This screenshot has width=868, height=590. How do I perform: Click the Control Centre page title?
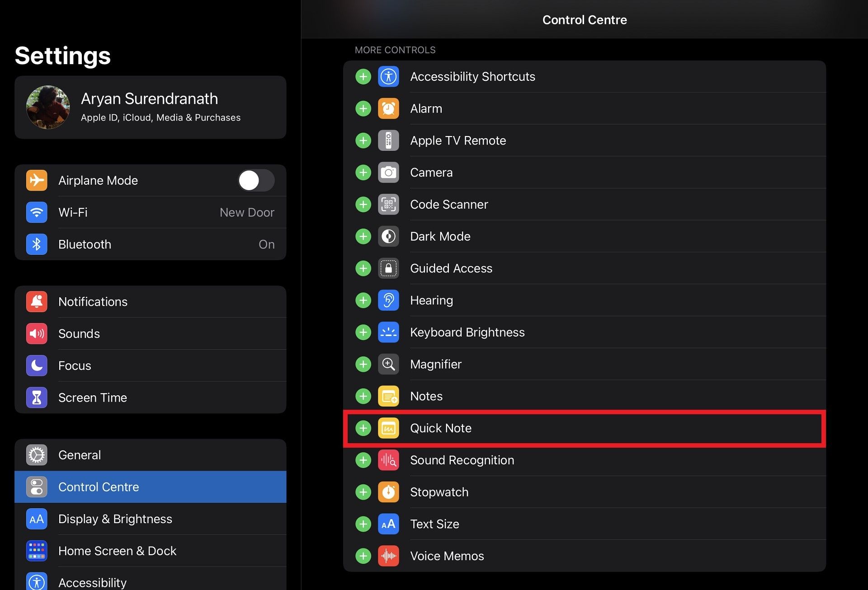pyautogui.click(x=585, y=20)
